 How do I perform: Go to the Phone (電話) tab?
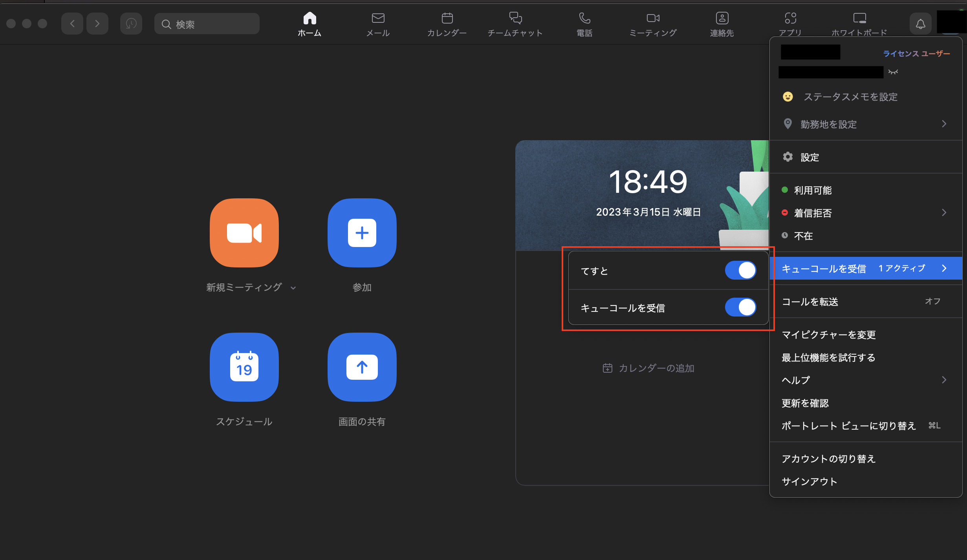click(584, 24)
